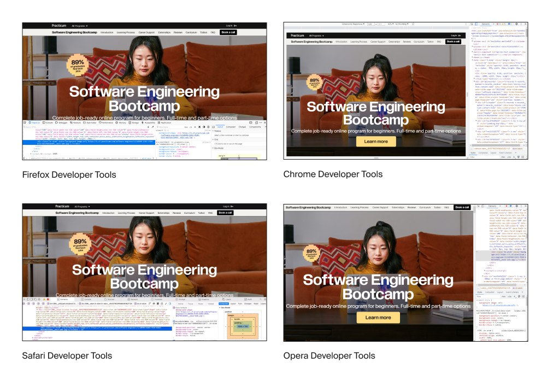
Task: Click Learn more button in Opera screenshot
Action: tap(378, 317)
